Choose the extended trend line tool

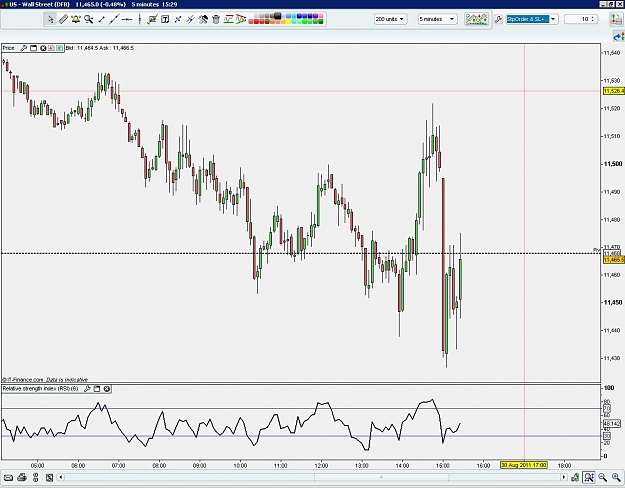click(114, 19)
